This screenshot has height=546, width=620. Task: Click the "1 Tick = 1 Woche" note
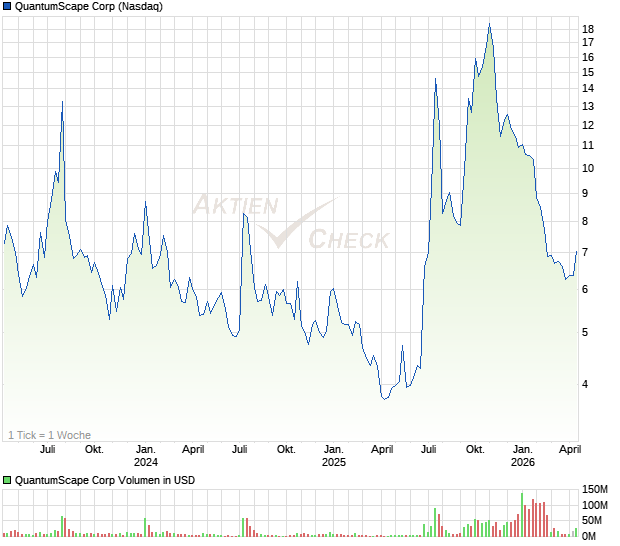click(49, 435)
